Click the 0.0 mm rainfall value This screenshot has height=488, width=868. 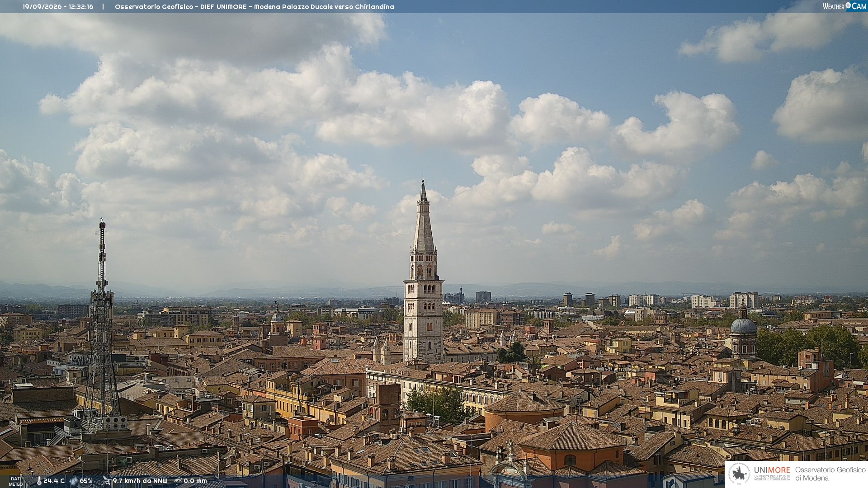(x=195, y=481)
